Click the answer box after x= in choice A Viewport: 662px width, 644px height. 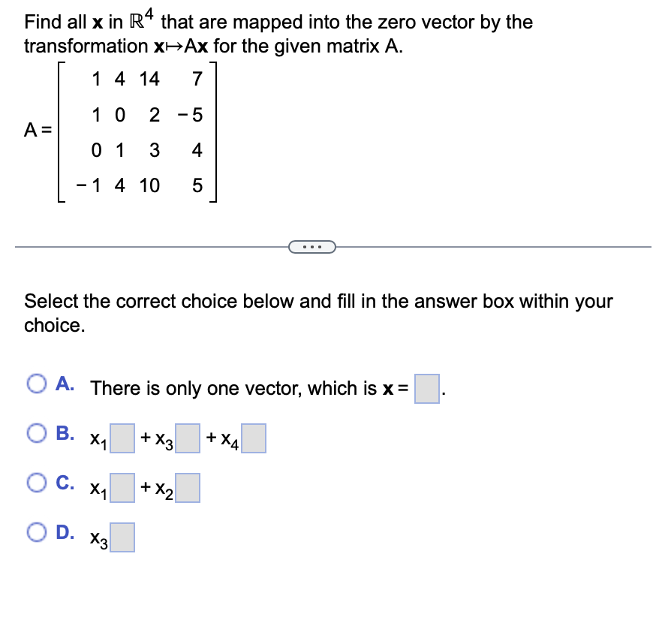tap(426, 390)
